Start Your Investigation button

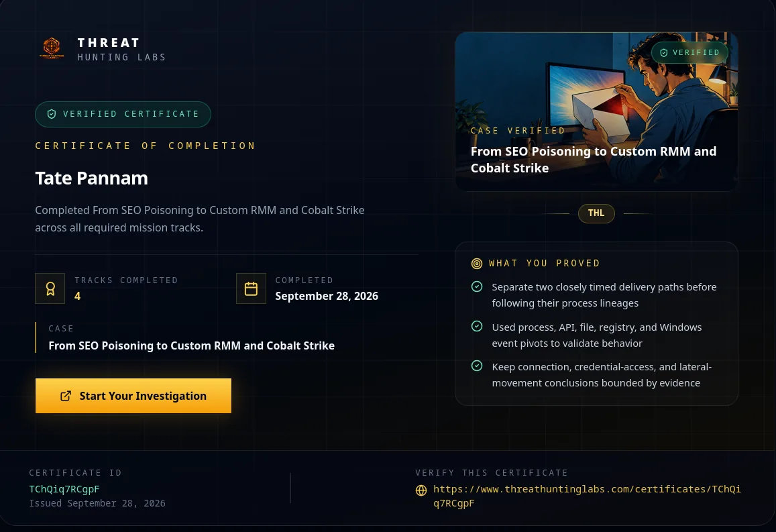133,396
